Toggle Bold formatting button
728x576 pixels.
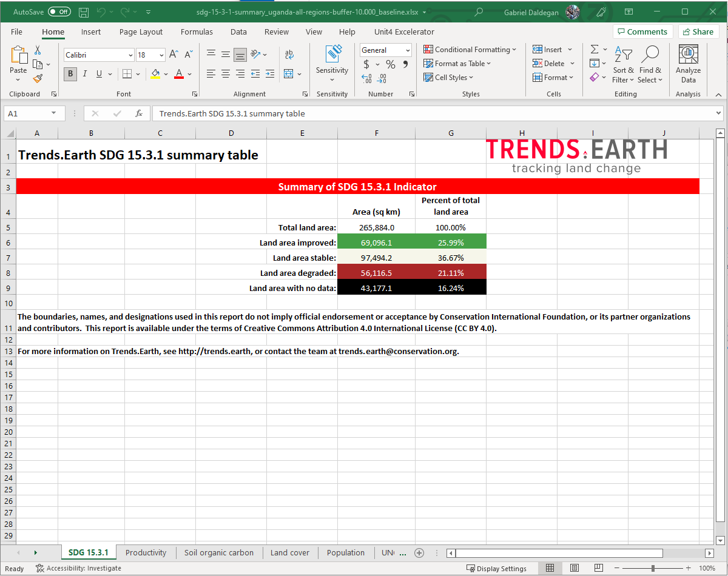[70, 74]
